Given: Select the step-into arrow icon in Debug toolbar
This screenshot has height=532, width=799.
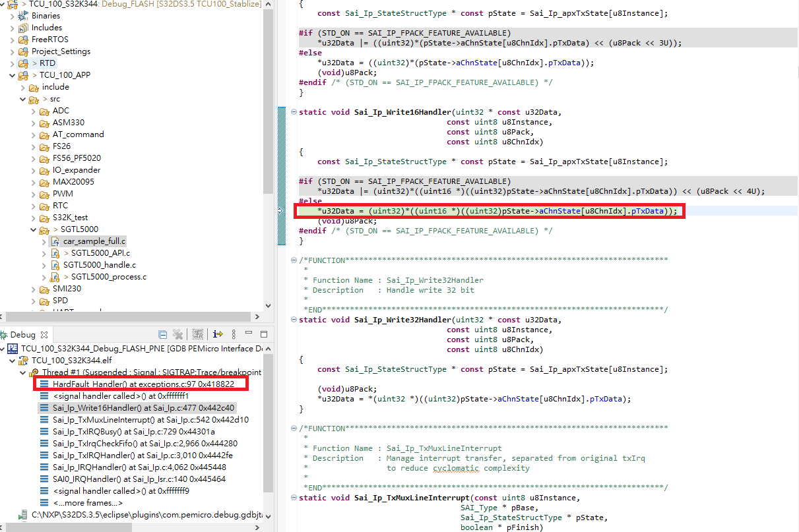Looking at the screenshot, I should pos(218,334).
